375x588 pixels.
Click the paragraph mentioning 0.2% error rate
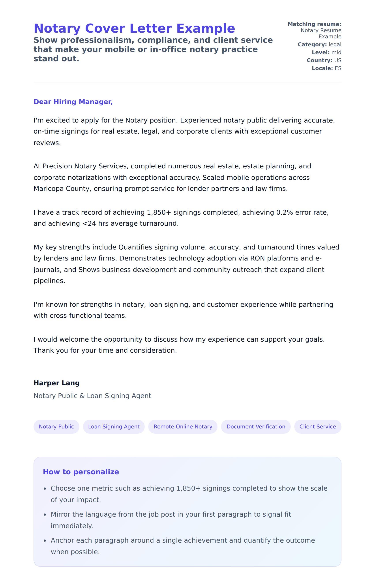click(x=181, y=218)
